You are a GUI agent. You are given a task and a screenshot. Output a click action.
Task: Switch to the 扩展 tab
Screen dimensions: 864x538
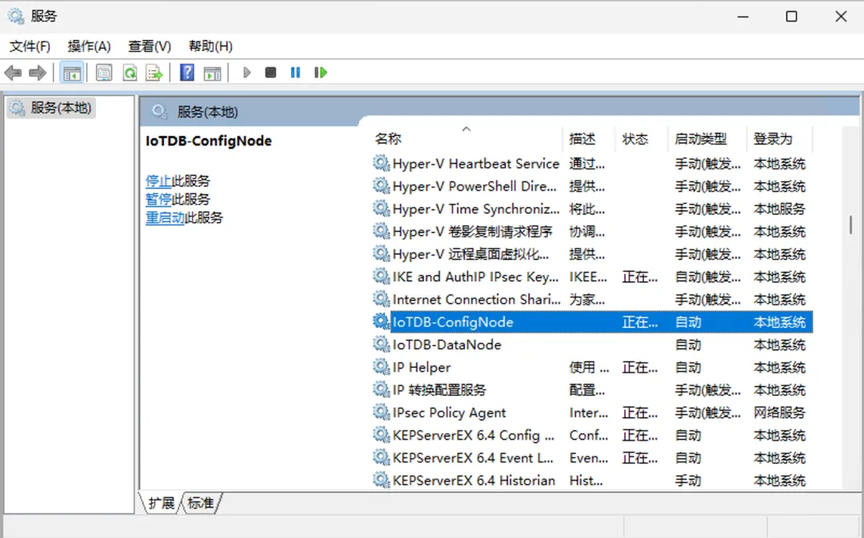161,503
